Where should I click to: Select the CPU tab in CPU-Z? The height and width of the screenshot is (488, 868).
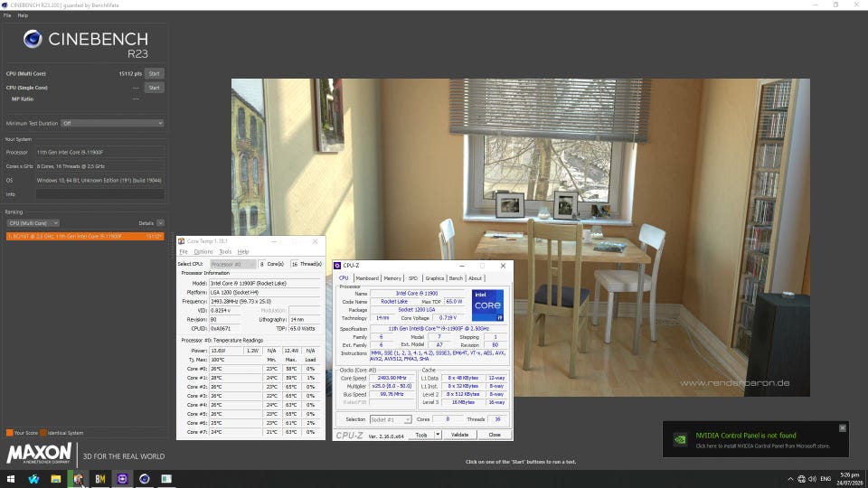tap(344, 278)
